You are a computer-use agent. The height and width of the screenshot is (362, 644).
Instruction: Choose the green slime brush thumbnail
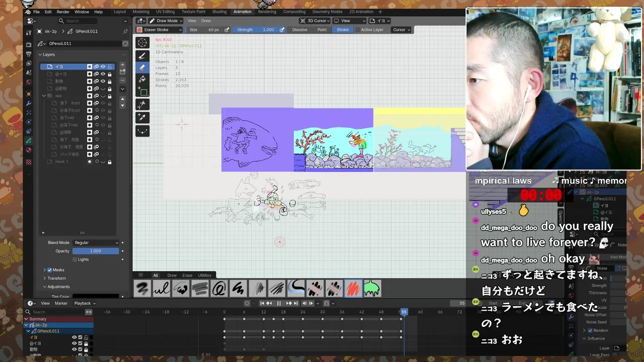point(372,289)
